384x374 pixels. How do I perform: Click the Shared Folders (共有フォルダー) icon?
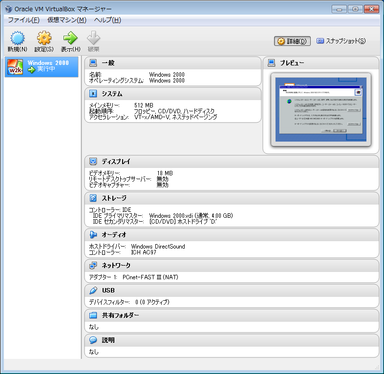pyautogui.click(x=93, y=315)
